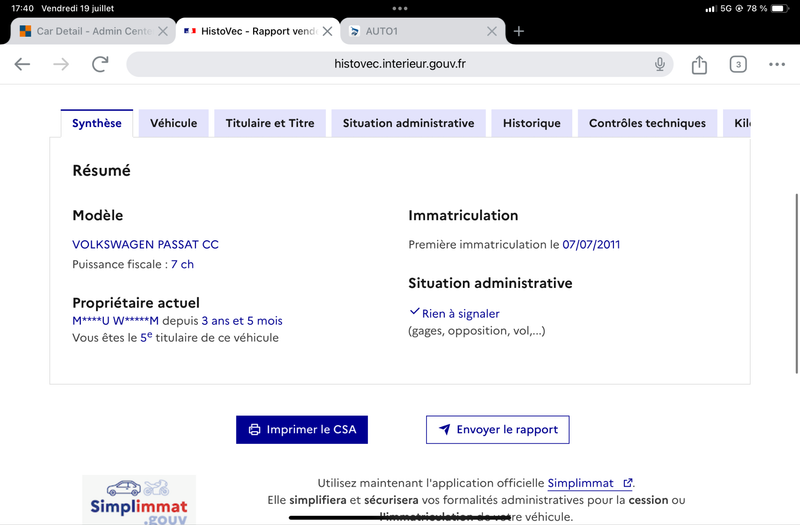Click the Rien à signaler status
800x525 pixels.
pos(455,313)
